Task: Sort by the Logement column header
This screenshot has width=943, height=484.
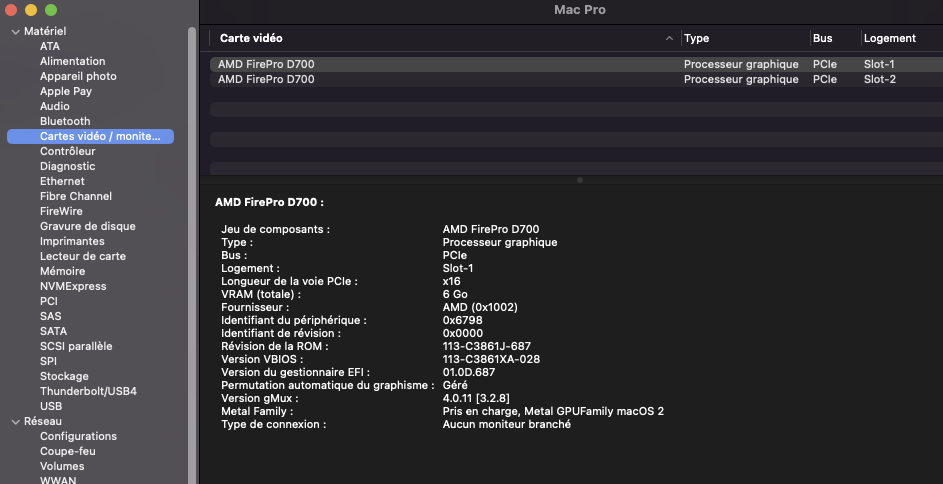Action: [890, 38]
